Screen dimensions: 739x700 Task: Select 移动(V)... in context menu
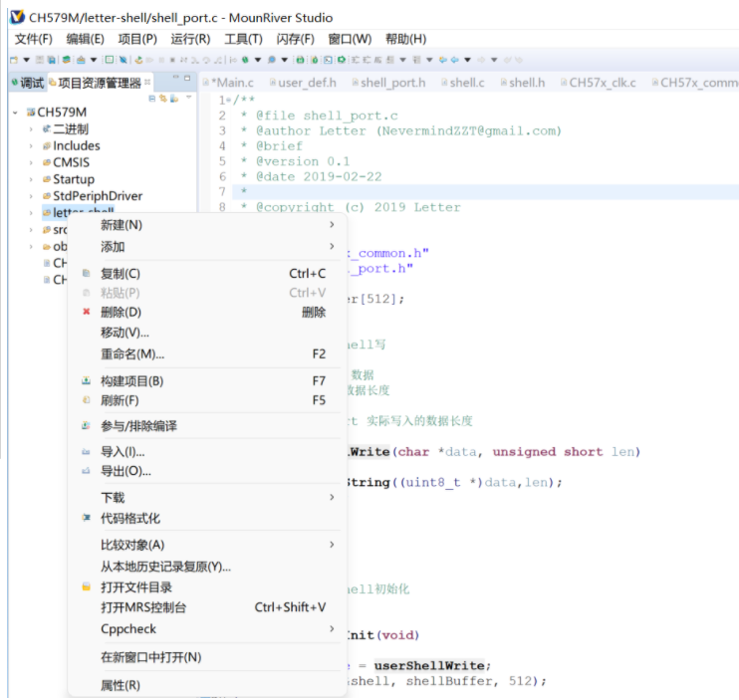coord(207,333)
